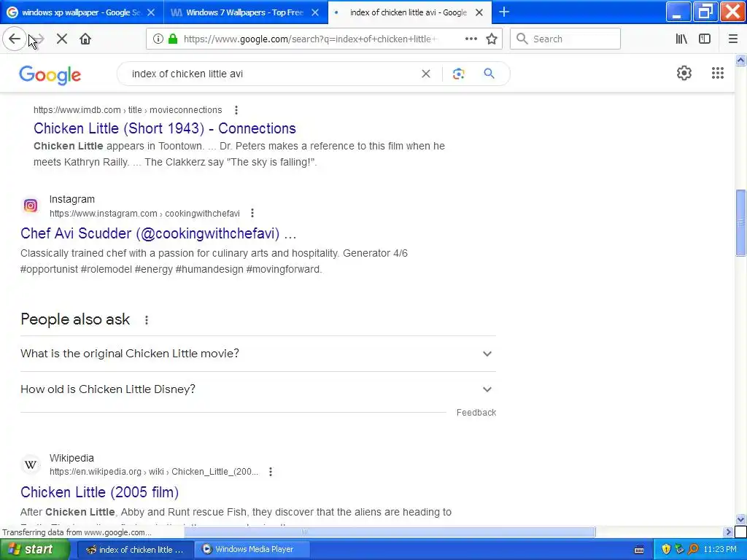Open the on-screen keyboard tray icon

tap(639, 550)
